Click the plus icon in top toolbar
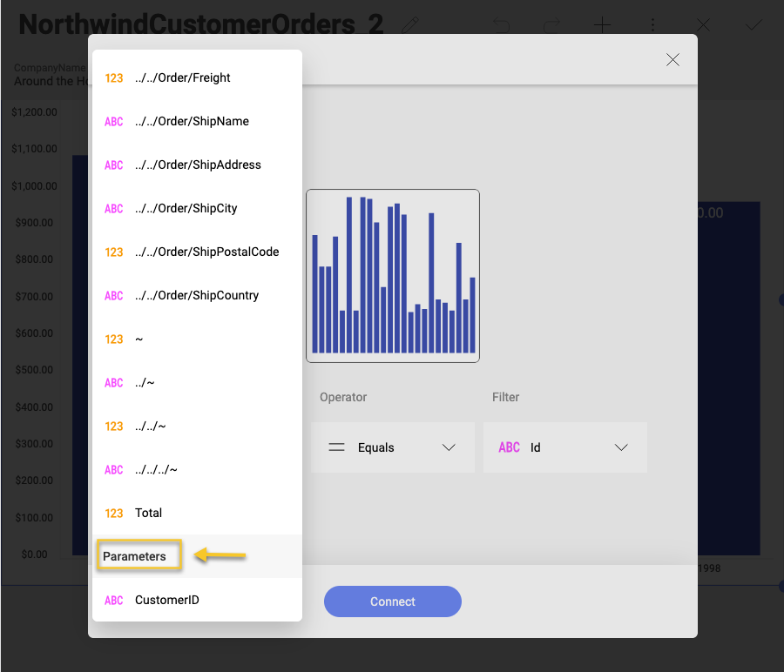The image size is (784, 672). [x=602, y=25]
